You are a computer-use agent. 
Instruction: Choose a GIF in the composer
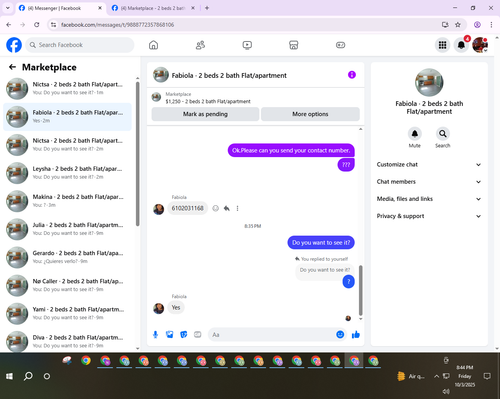click(198, 334)
